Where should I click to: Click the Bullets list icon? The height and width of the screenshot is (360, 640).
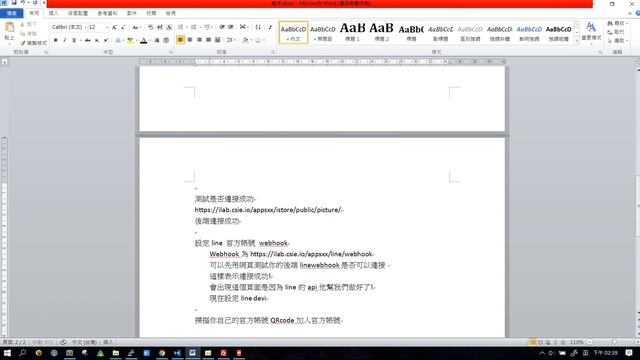pyautogui.click(x=181, y=27)
